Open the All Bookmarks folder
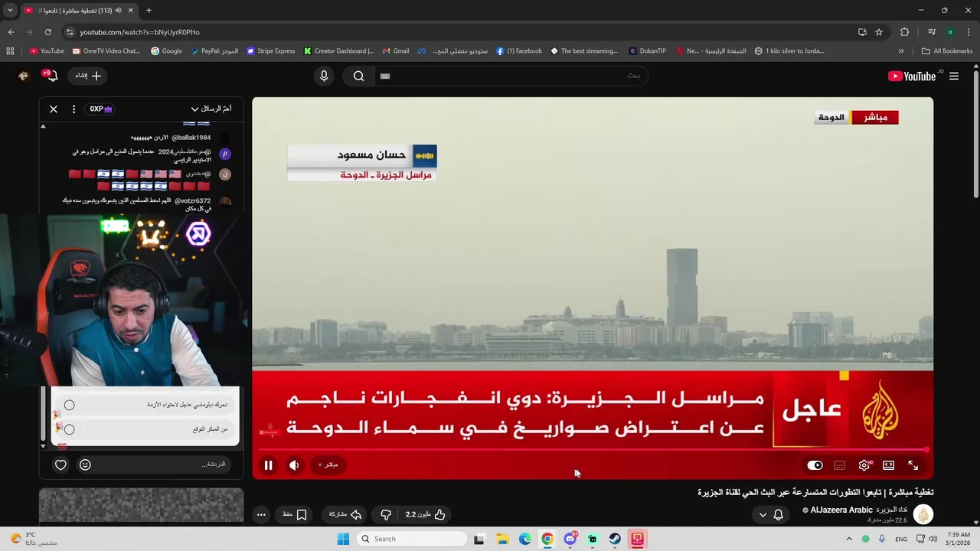Screen dimensions: 980x551 [x=947, y=51]
